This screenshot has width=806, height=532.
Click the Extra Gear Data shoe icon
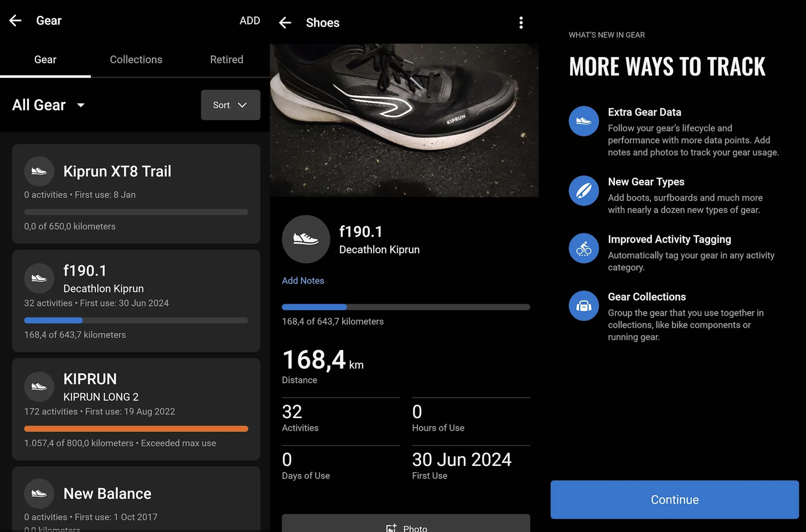[583, 121]
